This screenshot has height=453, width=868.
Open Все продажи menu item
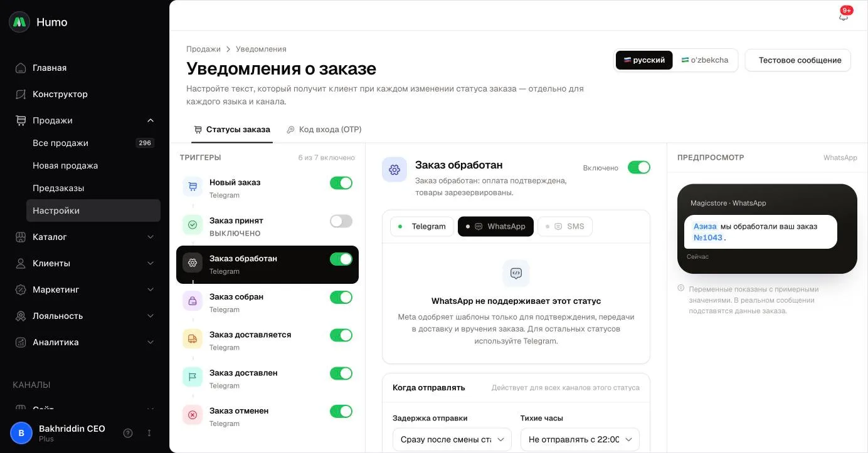pyautogui.click(x=93, y=143)
